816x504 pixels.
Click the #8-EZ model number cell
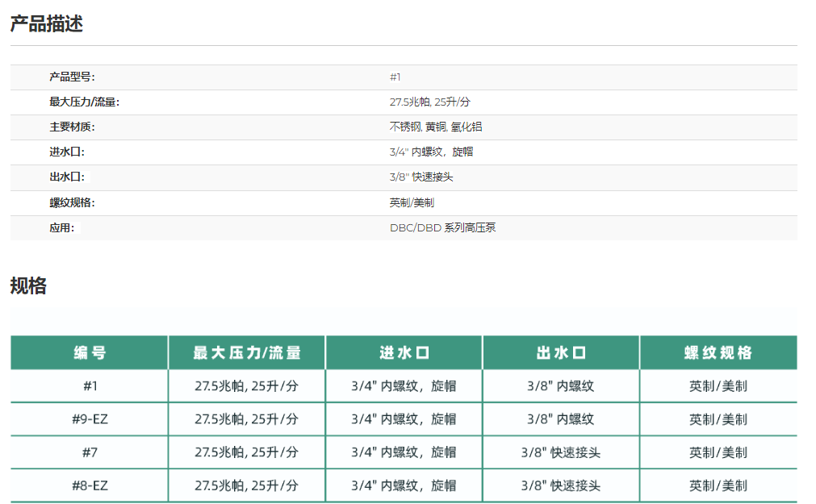coord(90,485)
